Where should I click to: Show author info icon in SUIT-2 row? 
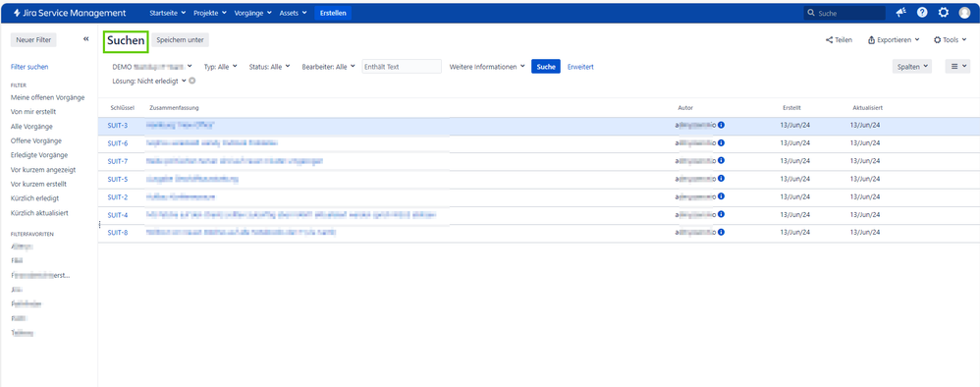point(721,197)
